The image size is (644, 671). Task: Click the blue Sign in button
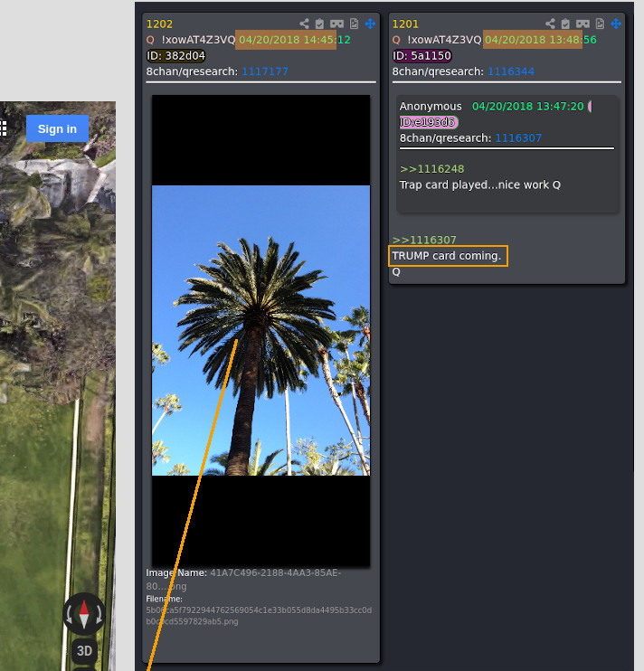pos(57,128)
